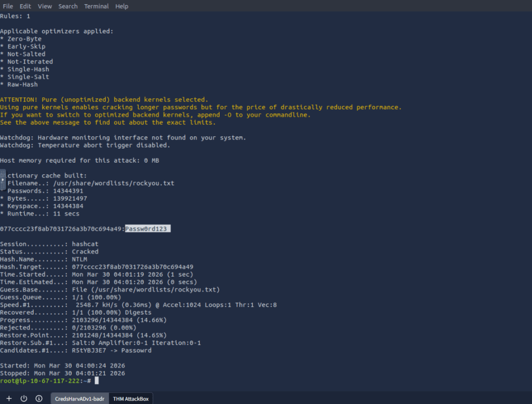Screen dimensions: 532x404
Task: Click the Filename rockyou.txt path line
Action: click(90, 184)
